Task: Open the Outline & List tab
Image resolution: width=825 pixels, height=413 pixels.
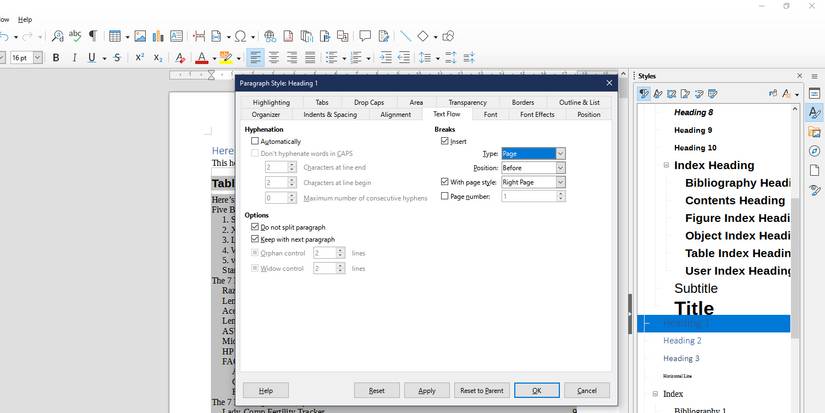Action: [579, 102]
